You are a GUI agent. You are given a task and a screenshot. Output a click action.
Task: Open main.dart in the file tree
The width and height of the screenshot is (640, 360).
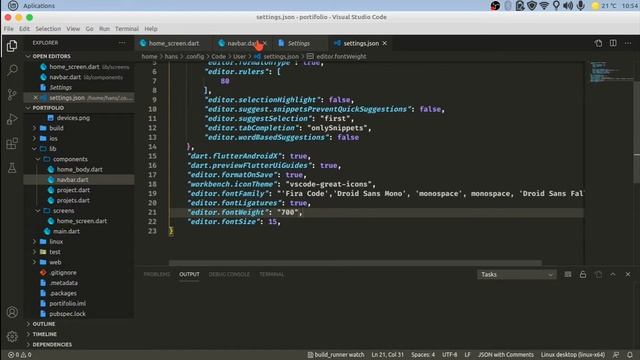tap(66, 231)
